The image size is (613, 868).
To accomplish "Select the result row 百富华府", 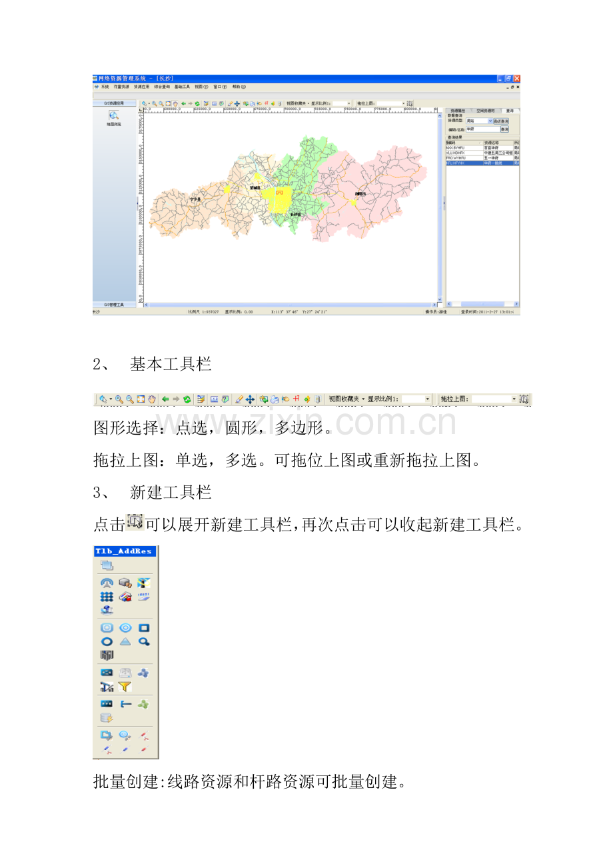I will [x=482, y=147].
